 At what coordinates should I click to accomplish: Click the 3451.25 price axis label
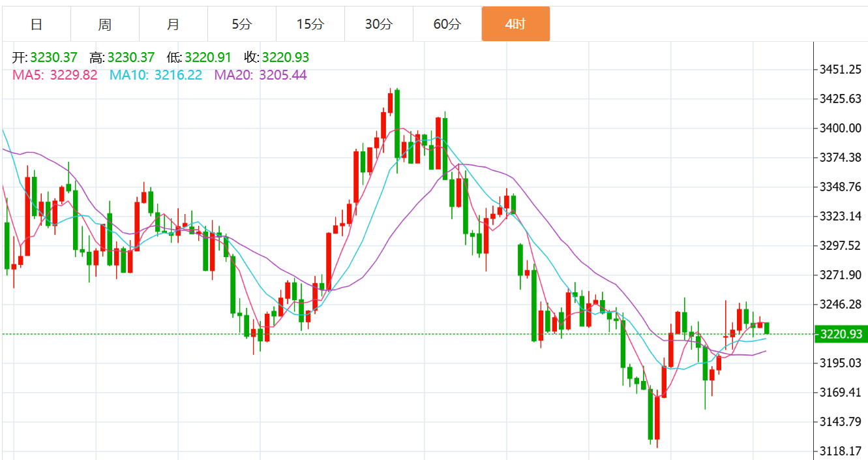pos(842,69)
